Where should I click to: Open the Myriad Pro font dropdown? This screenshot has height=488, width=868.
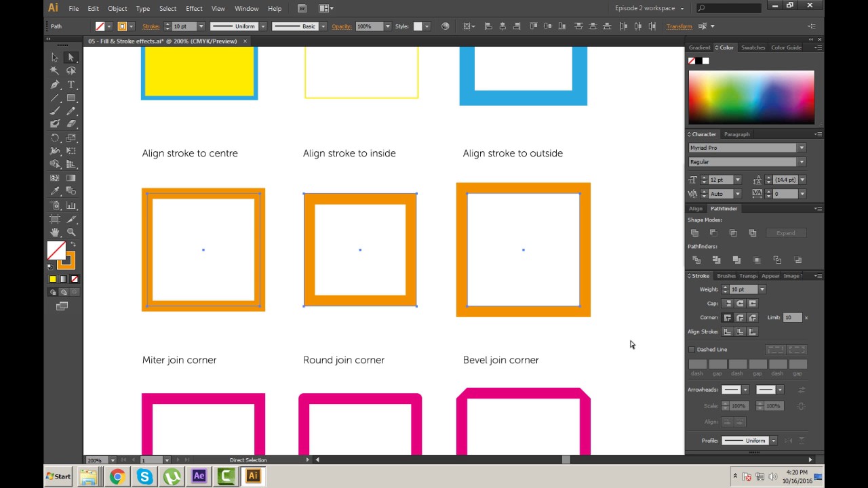802,148
